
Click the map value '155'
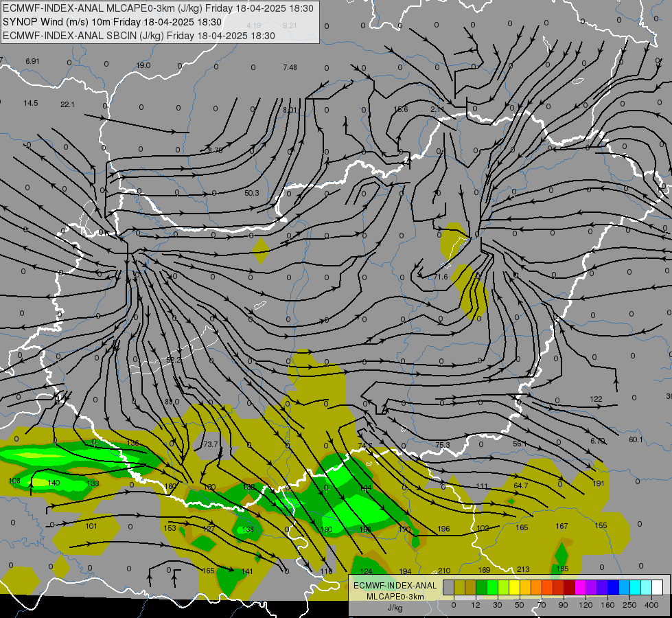tap(601, 526)
